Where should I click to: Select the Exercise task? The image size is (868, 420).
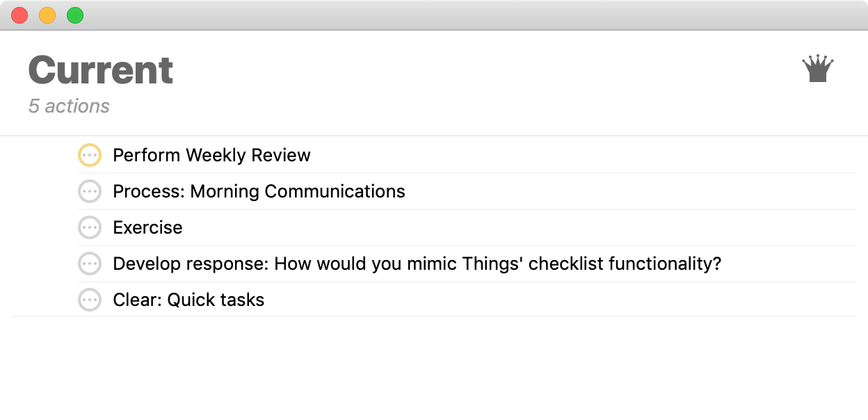147,227
